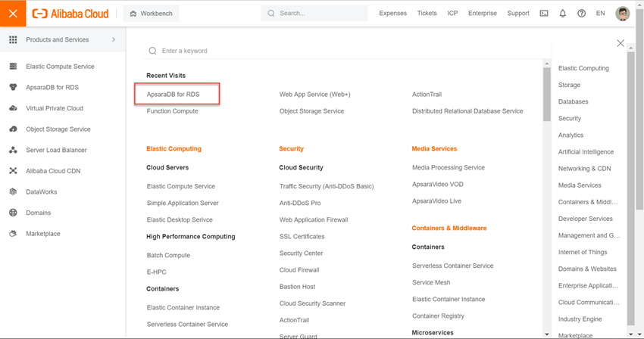644x339 pixels.
Task: Open ApsaraVideo VOD
Action: [437, 185]
